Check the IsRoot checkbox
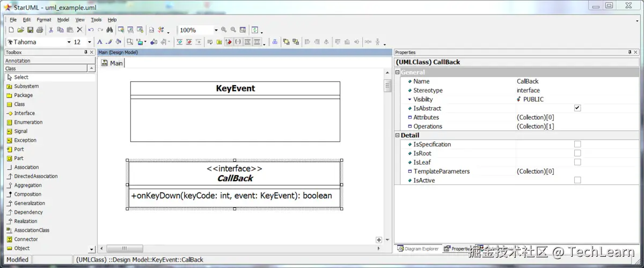The width and height of the screenshot is (644, 268). [x=577, y=153]
